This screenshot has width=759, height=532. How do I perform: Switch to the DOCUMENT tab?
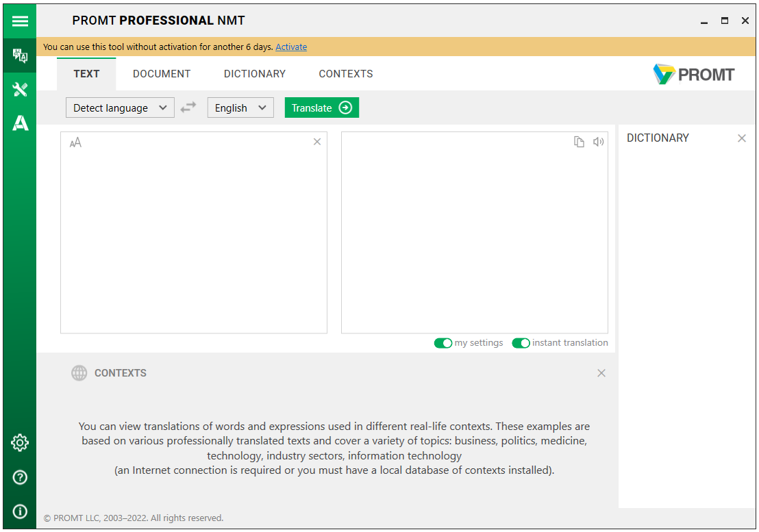pos(162,74)
